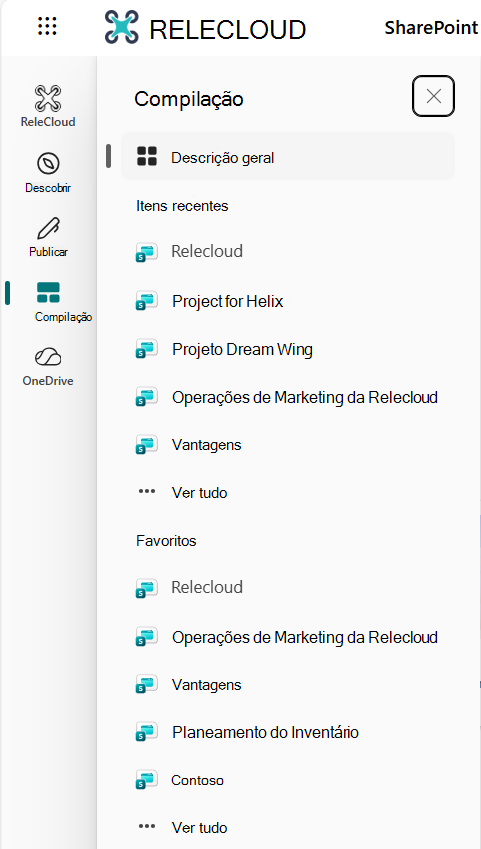
Task: Click site icon beside Projeto Dream Wing
Action: [146, 349]
